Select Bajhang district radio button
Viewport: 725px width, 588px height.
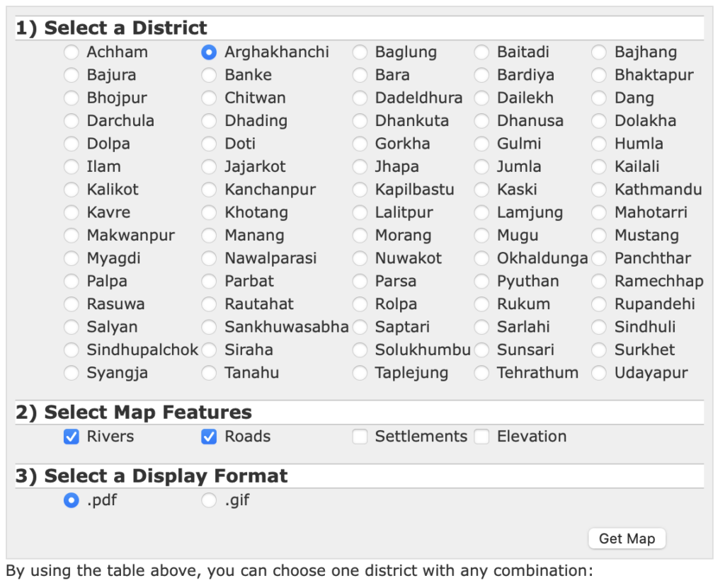click(x=599, y=52)
